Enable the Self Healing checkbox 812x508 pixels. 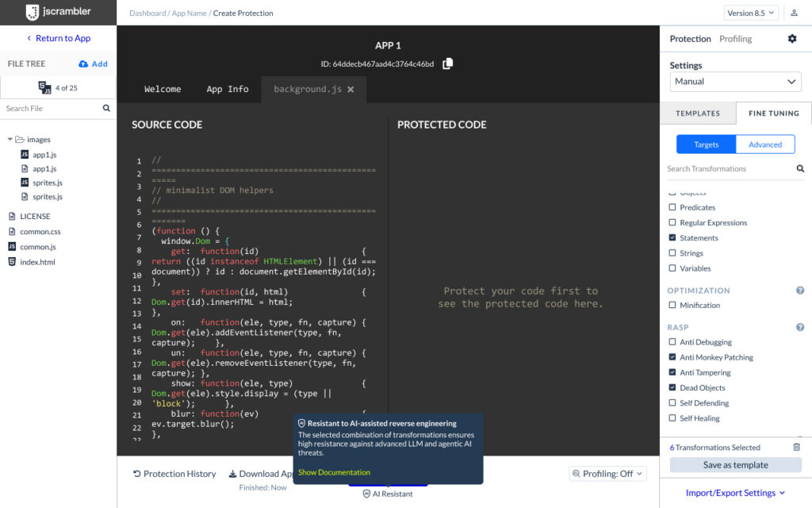(x=672, y=418)
